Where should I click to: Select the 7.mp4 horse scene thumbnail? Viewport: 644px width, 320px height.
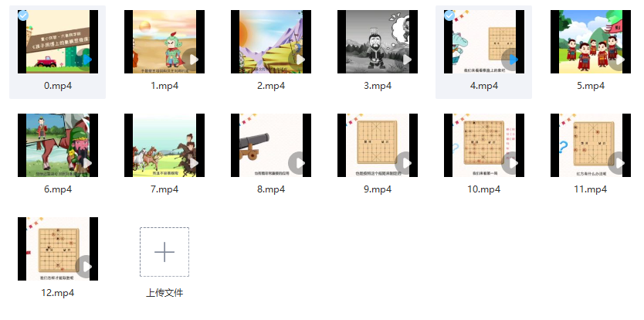pyautogui.click(x=164, y=145)
